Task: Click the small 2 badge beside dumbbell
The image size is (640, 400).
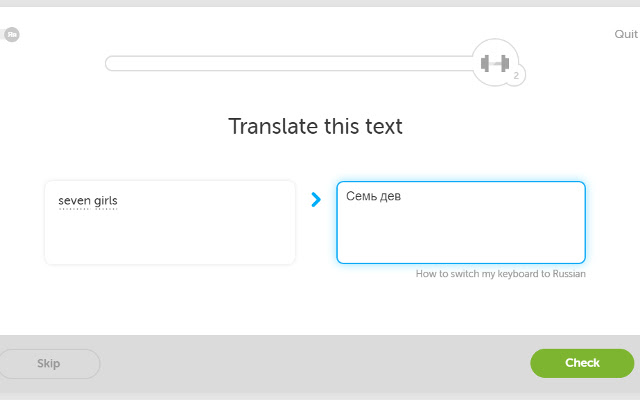Action: tap(516, 76)
